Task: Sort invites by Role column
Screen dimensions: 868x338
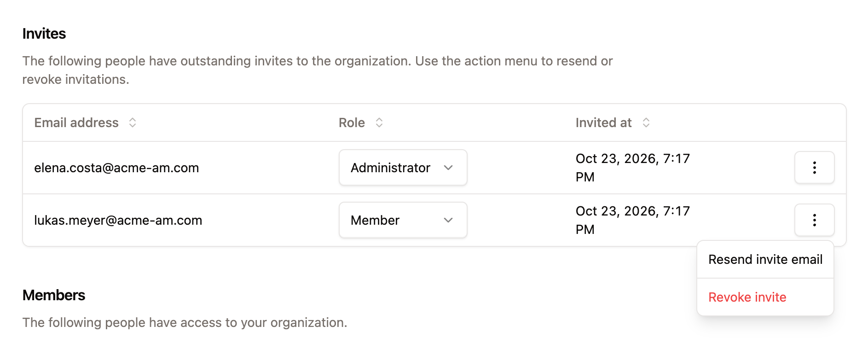Action: point(379,122)
